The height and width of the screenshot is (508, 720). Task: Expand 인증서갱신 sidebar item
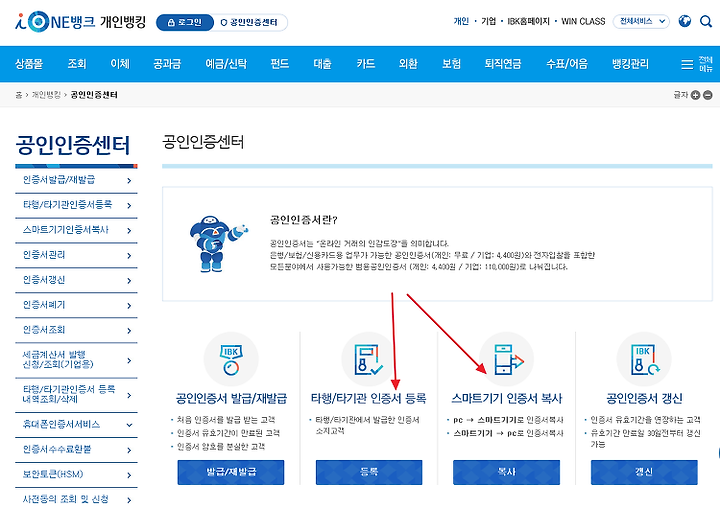(x=76, y=280)
